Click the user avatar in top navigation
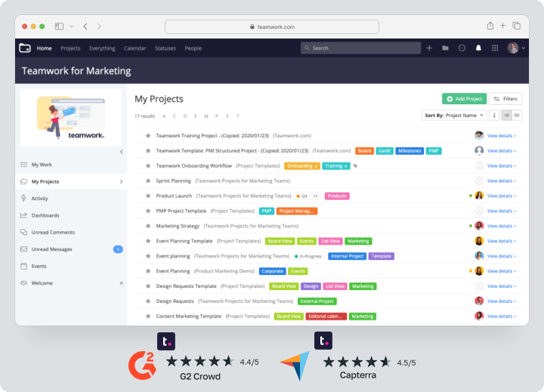Screen dimensions: 544x392 (x=513, y=48)
